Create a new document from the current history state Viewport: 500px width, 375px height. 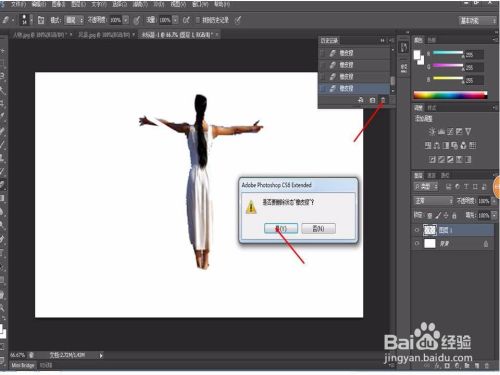tap(361, 100)
